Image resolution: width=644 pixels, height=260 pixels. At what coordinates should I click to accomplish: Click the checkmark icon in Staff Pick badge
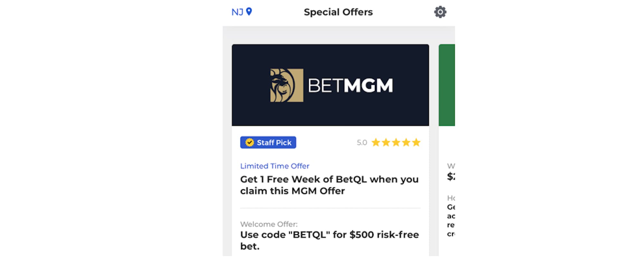coord(250,142)
